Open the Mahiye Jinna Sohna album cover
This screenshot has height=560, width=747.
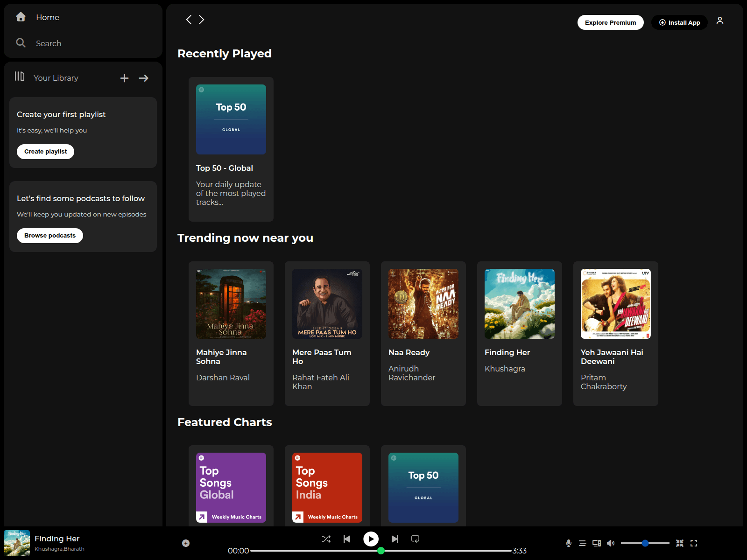pyautogui.click(x=231, y=304)
